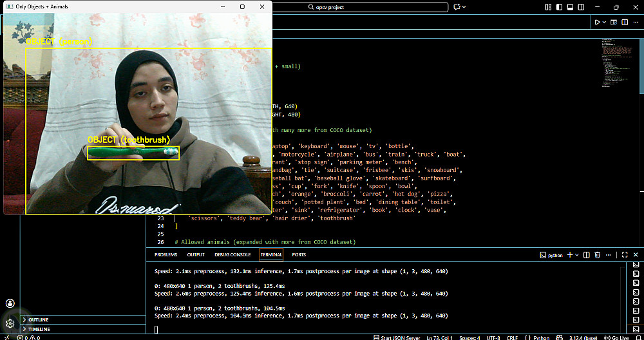Split the terminal
Screen dimensions: 644x340
coord(587,255)
